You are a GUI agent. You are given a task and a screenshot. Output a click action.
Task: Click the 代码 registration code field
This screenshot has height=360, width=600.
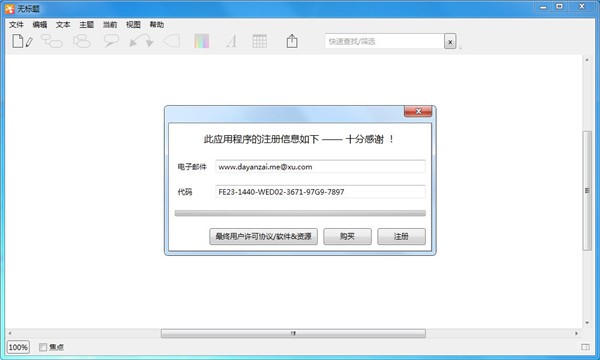[x=320, y=192]
